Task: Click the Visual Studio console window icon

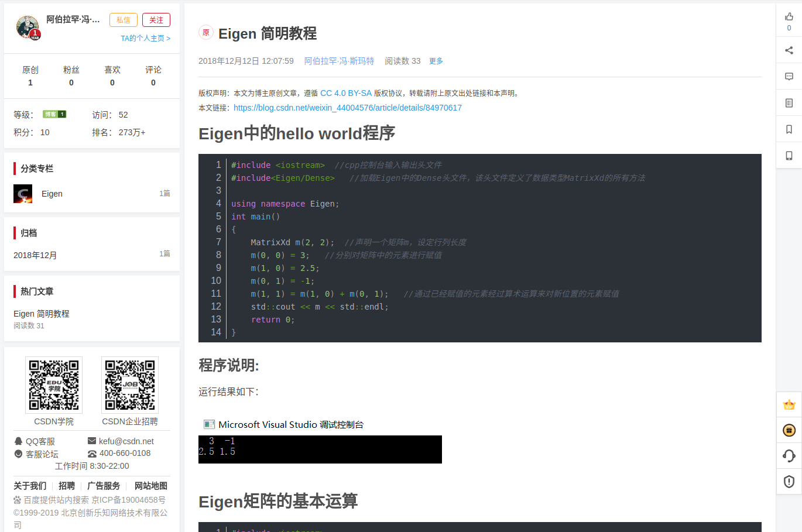Action: click(x=209, y=424)
